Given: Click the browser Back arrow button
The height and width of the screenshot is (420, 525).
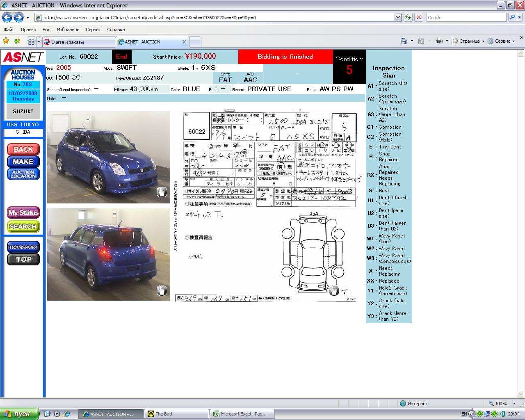Looking at the screenshot, I should (7, 17).
